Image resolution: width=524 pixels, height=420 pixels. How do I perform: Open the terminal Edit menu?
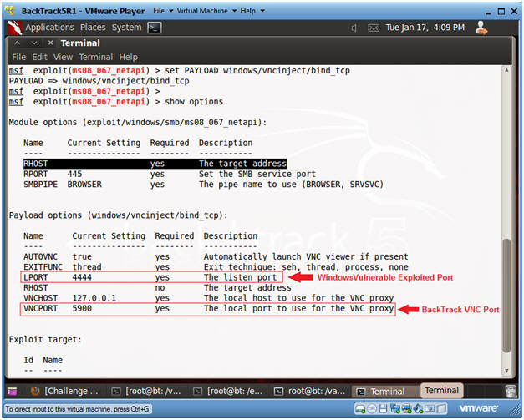[x=39, y=57]
